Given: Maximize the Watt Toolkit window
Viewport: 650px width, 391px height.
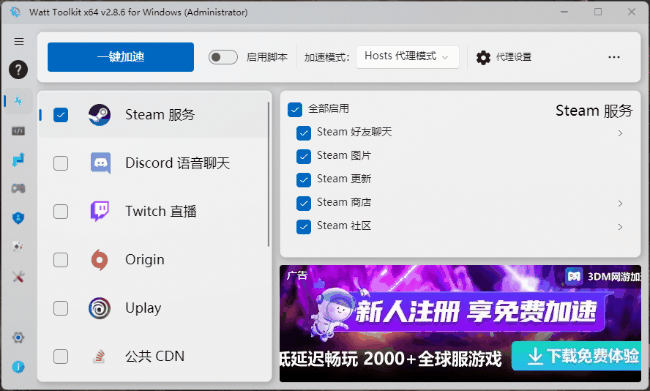Looking at the screenshot, I should click(x=598, y=12).
